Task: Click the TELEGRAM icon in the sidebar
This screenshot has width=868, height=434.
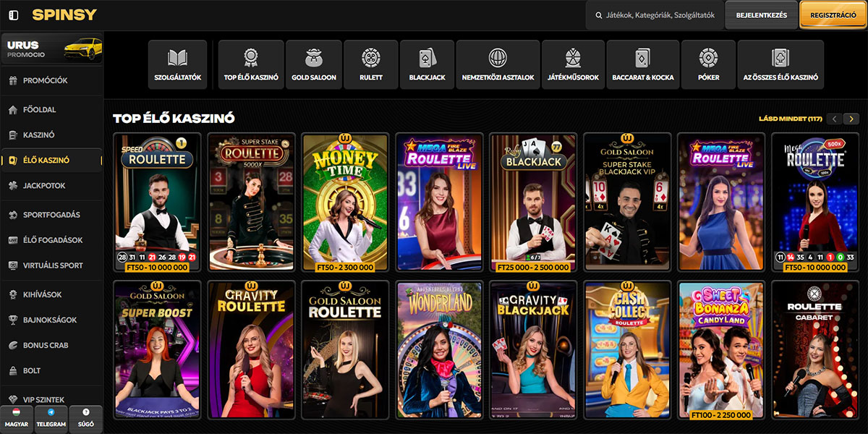Action: click(x=51, y=420)
